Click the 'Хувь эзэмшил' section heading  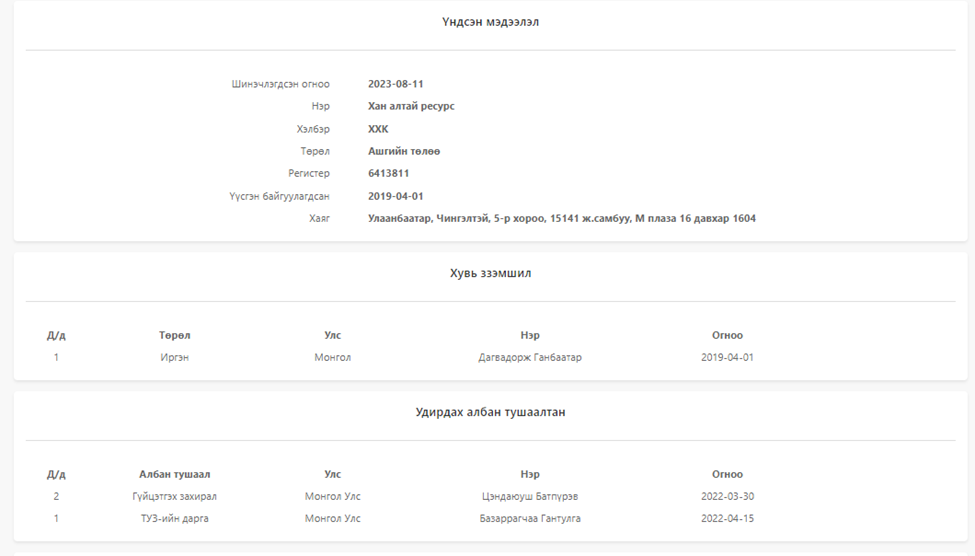coord(490,273)
